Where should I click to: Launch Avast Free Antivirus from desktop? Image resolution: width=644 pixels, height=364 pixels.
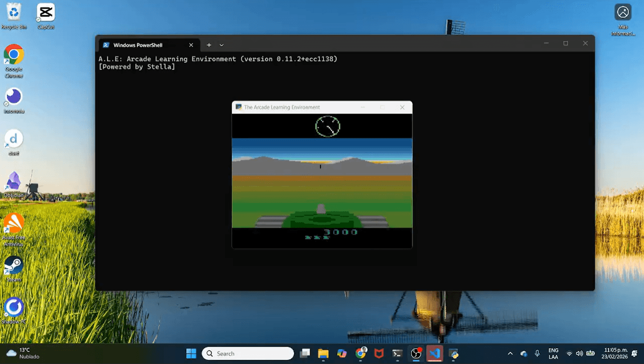click(14, 230)
